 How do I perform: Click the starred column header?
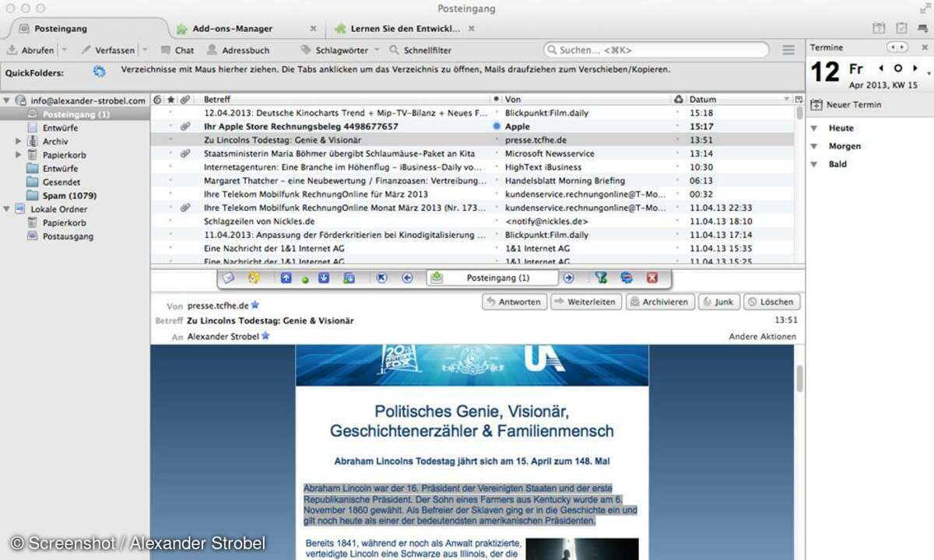171,100
